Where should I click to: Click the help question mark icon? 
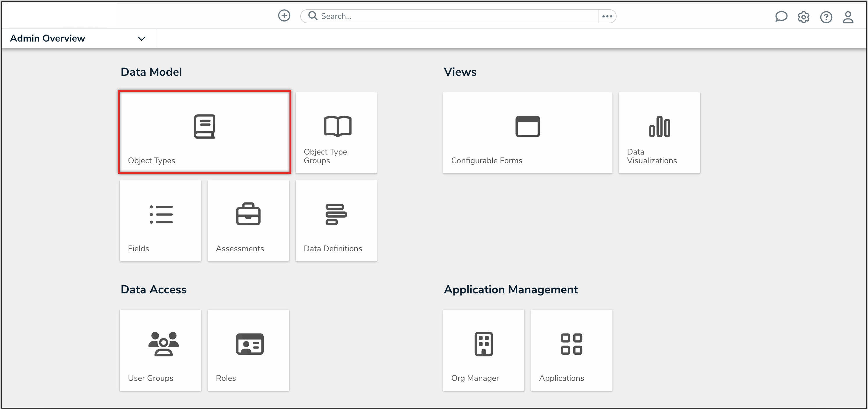click(826, 17)
